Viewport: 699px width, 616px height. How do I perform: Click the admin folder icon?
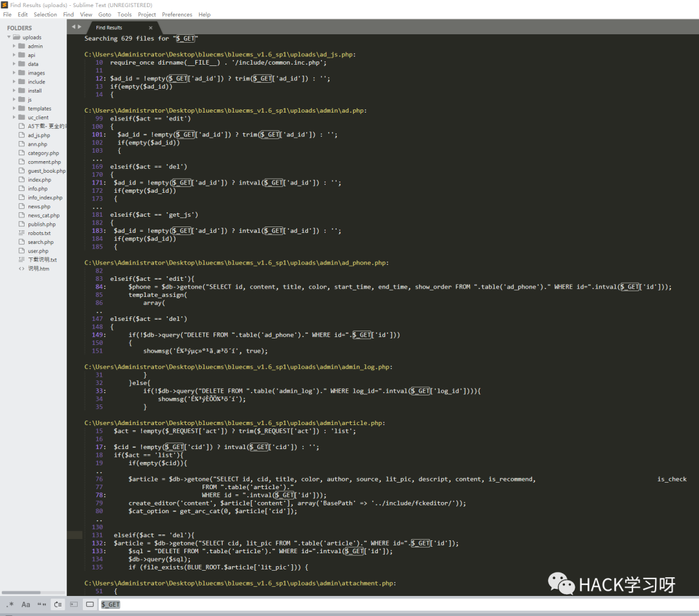(21, 46)
